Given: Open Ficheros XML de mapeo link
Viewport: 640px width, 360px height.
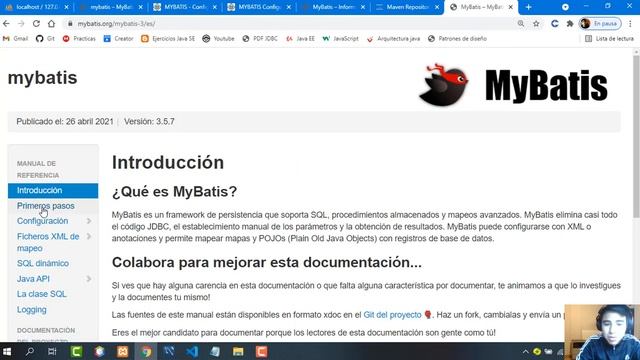Looking at the screenshot, I should point(48,242).
